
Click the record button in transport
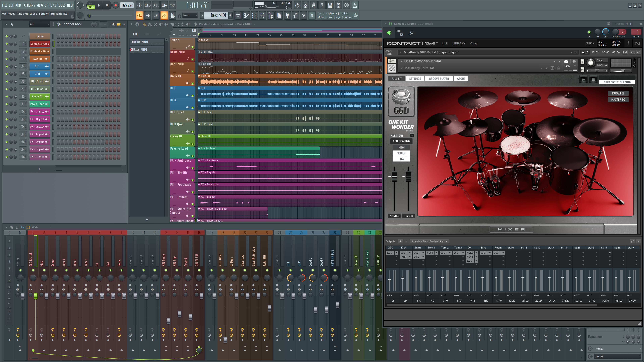tap(115, 5)
